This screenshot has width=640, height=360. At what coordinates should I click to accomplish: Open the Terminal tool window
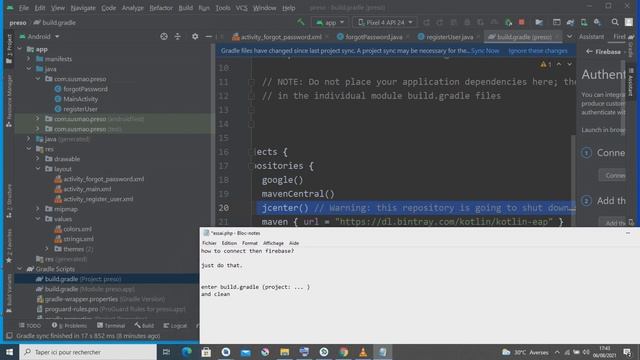[x=111, y=325]
